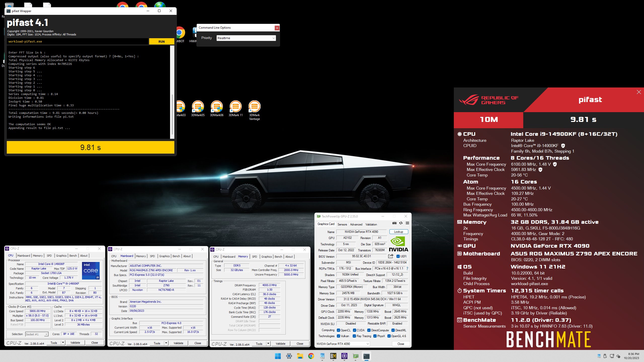
Task: Click the yellow RUN button in pifast
Action: tap(162, 41)
